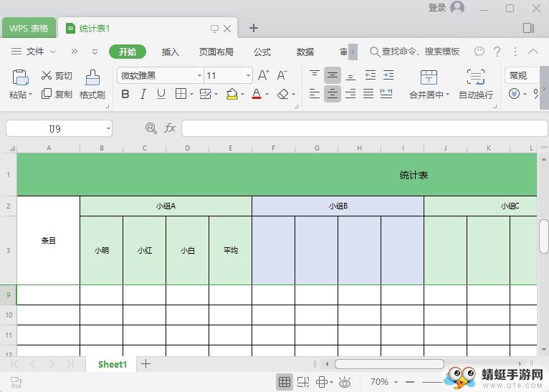This screenshot has width=549, height=392.
Task: Align text to top
Action: [x=315, y=75]
